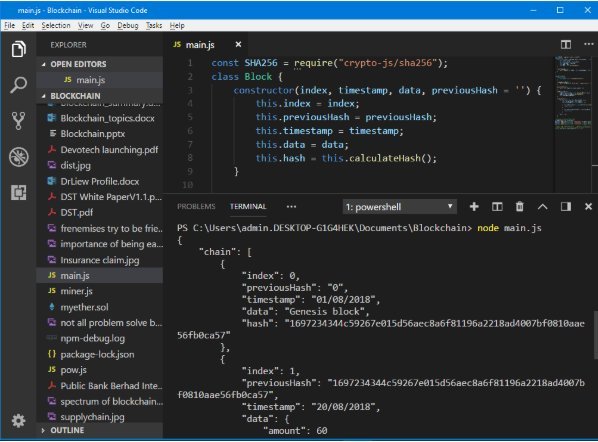Move panel to the right side
This screenshot has width=598, height=442.
pyautogui.click(x=566, y=207)
